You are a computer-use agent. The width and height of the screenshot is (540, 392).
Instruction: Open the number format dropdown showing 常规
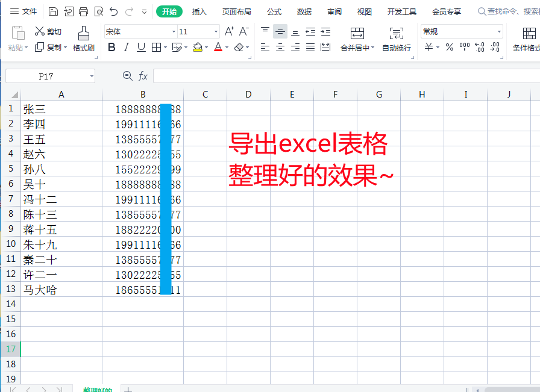pos(461,31)
